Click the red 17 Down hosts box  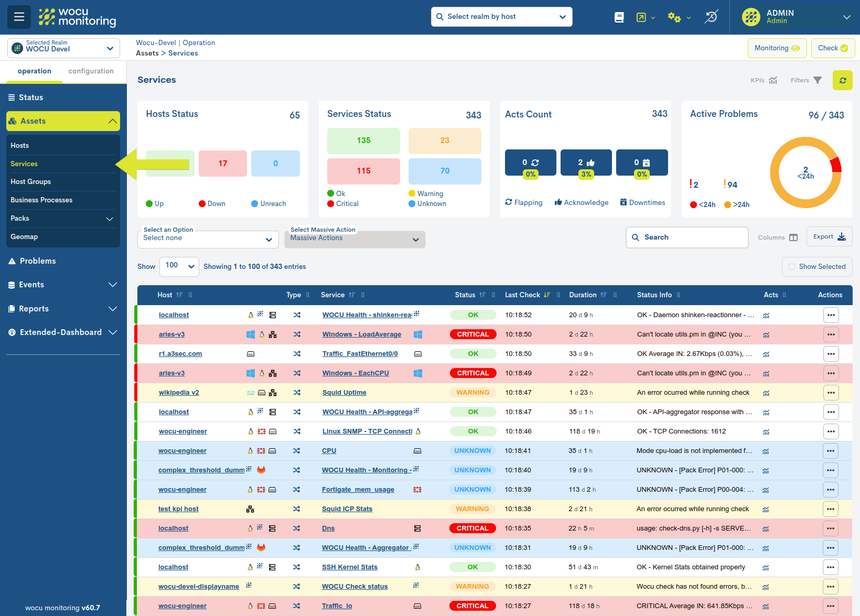point(223,164)
